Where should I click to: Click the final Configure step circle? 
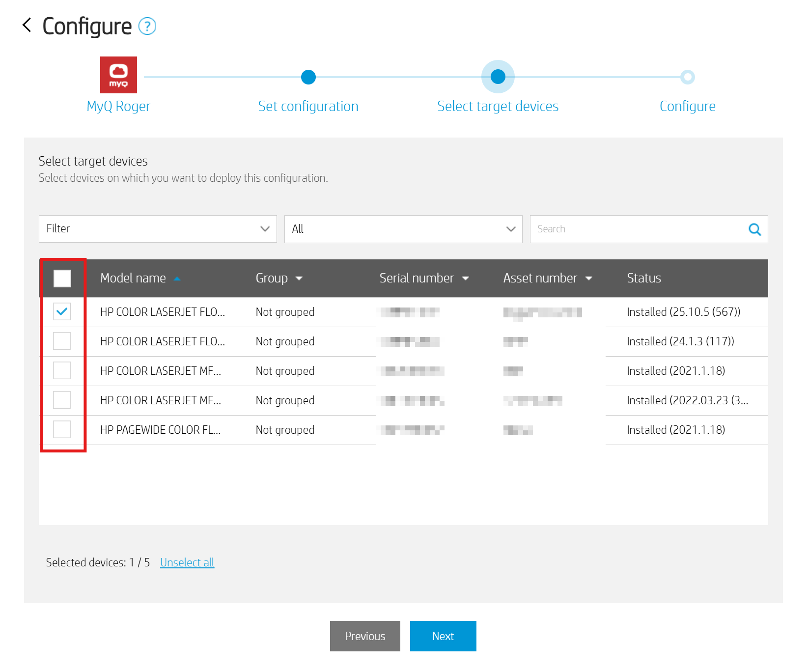[x=687, y=77]
